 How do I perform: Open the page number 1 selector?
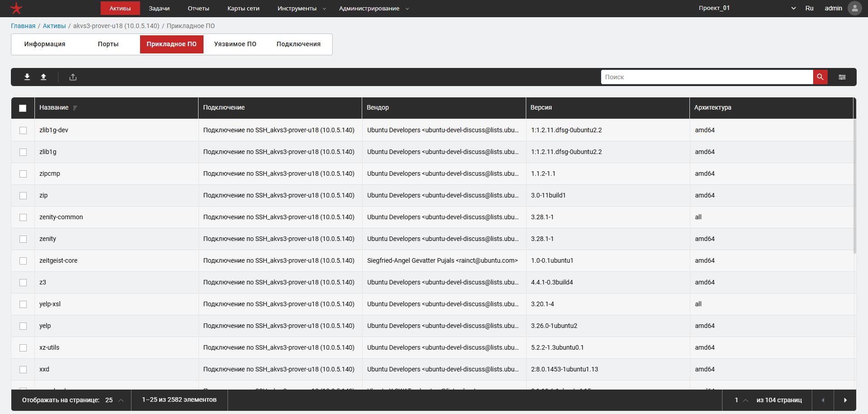741,400
